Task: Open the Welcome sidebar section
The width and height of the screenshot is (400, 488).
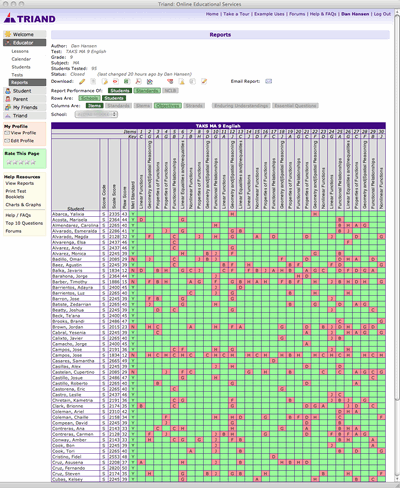Action: 25,34
